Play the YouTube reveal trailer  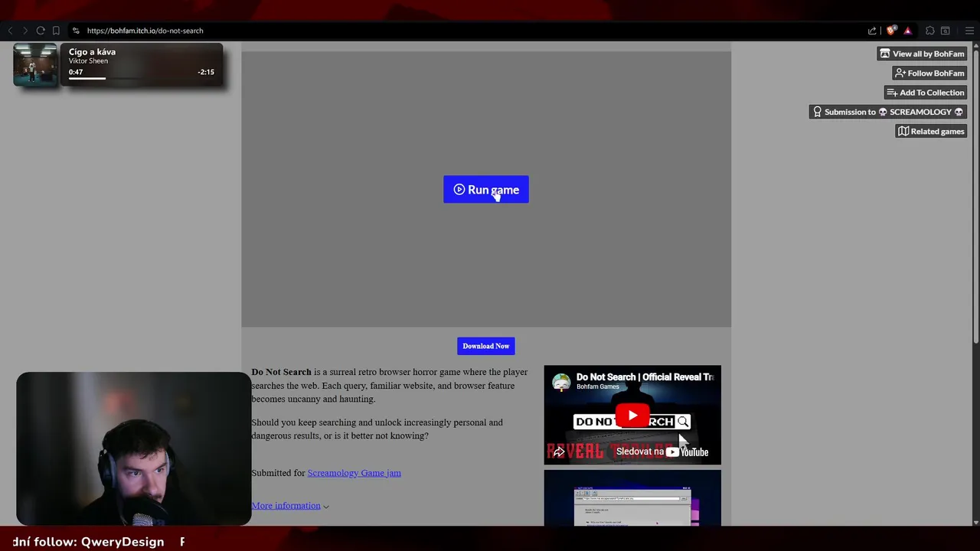(x=632, y=416)
